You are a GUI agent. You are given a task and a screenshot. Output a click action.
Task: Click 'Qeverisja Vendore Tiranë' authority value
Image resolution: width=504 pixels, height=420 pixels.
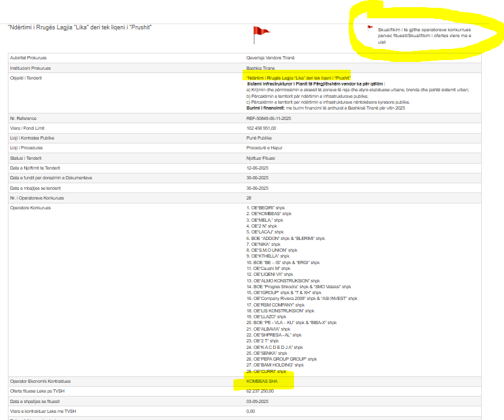point(270,58)
